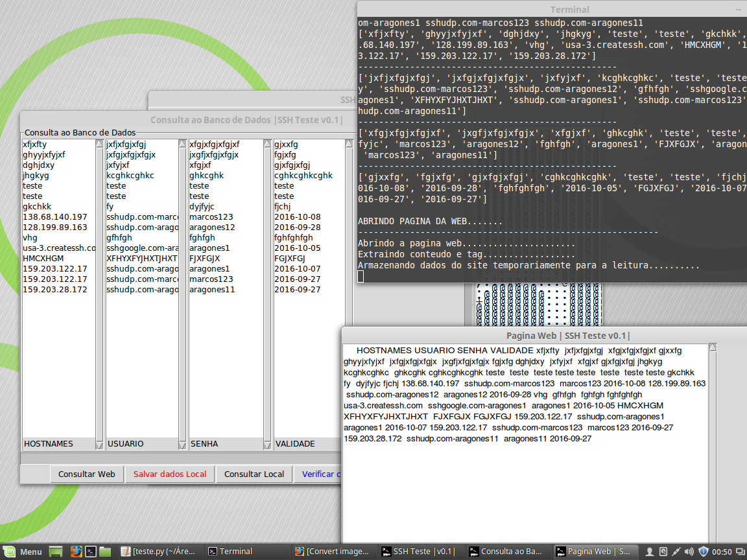
Task: Open the terminal launcher icon in panel
Action: pos(91,552)
